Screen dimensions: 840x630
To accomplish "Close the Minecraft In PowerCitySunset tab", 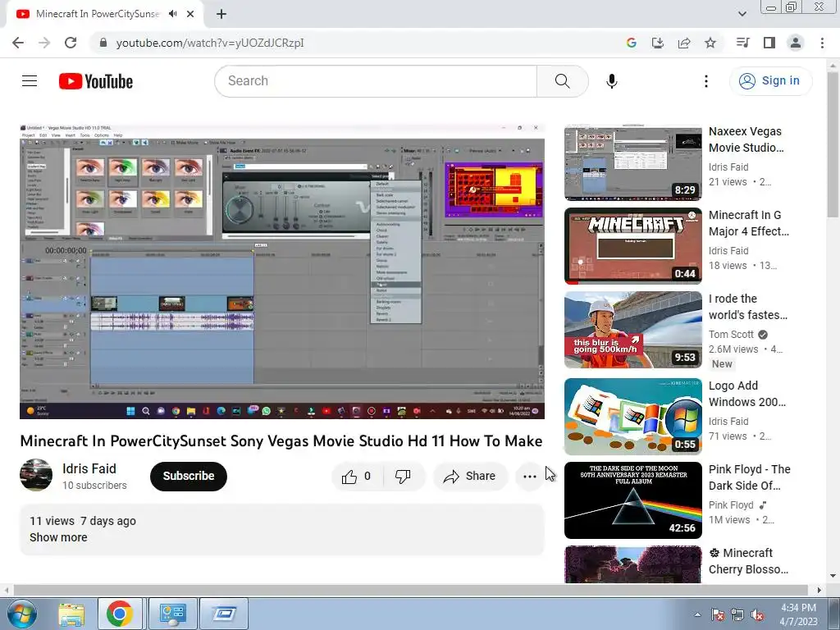I will tap(190, 14).
